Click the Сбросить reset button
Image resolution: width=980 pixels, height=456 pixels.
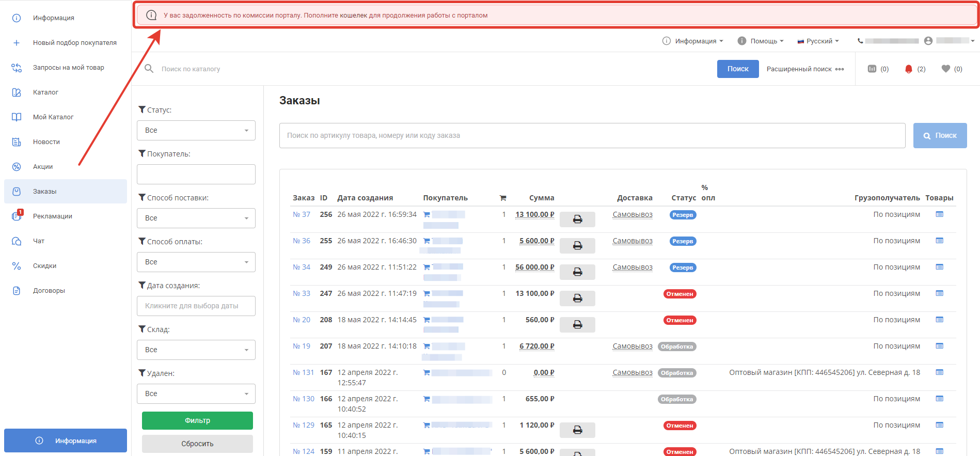(x=197, y=444)
